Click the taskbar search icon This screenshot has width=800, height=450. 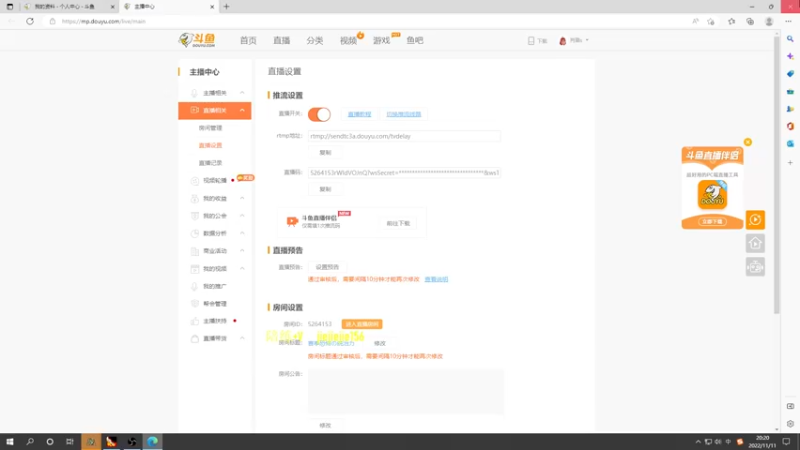tap(30, 442)
